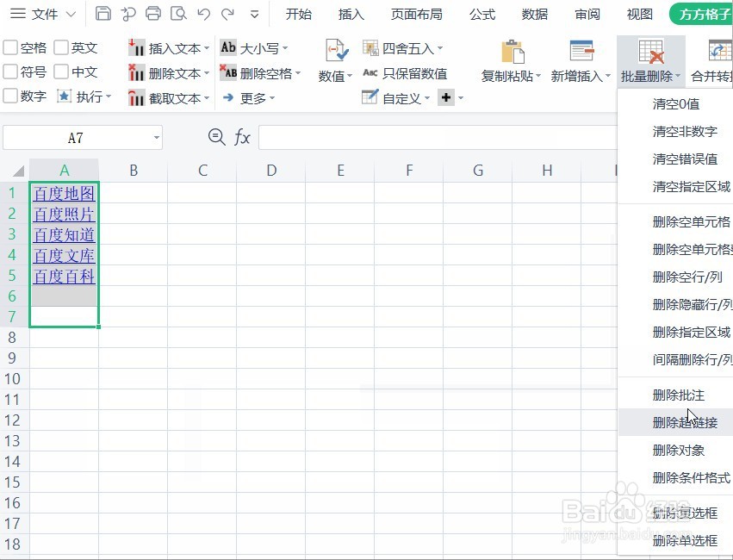
Task: Expand the 复制粘贴 dropdown arrow
Action: click(538, 76)
